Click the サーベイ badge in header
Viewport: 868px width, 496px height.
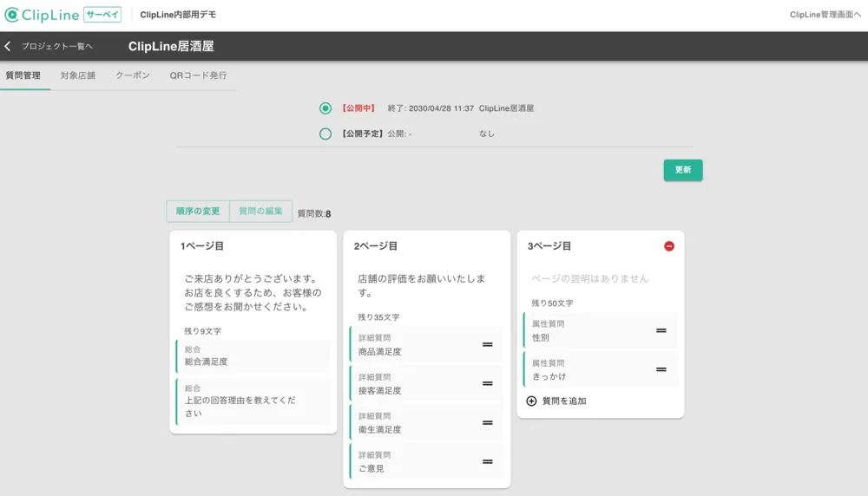102,15
